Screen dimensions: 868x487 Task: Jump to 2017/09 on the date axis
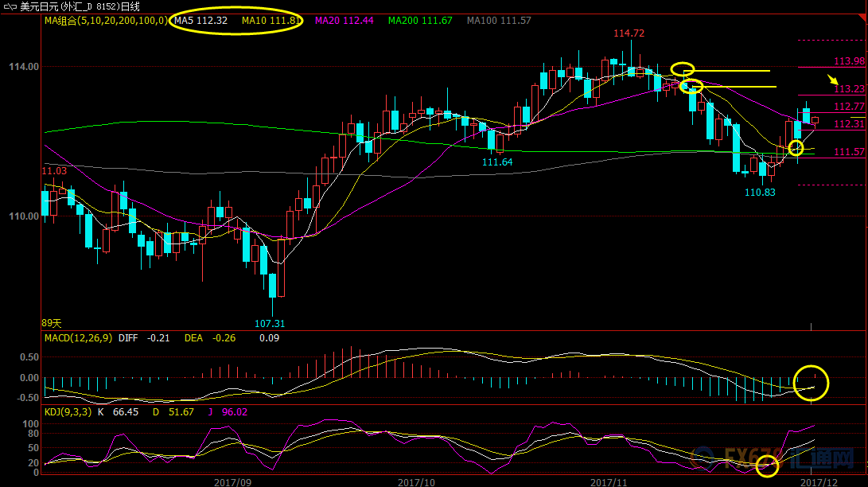click(x=232, y=482)
